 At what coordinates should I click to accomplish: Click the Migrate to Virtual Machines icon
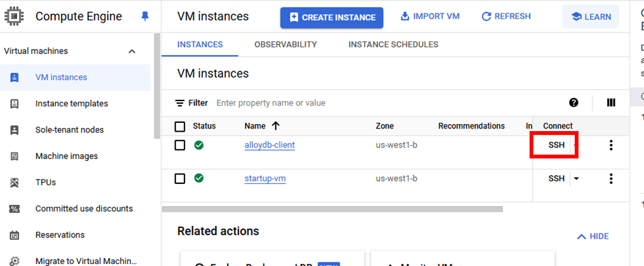point(15,261)
